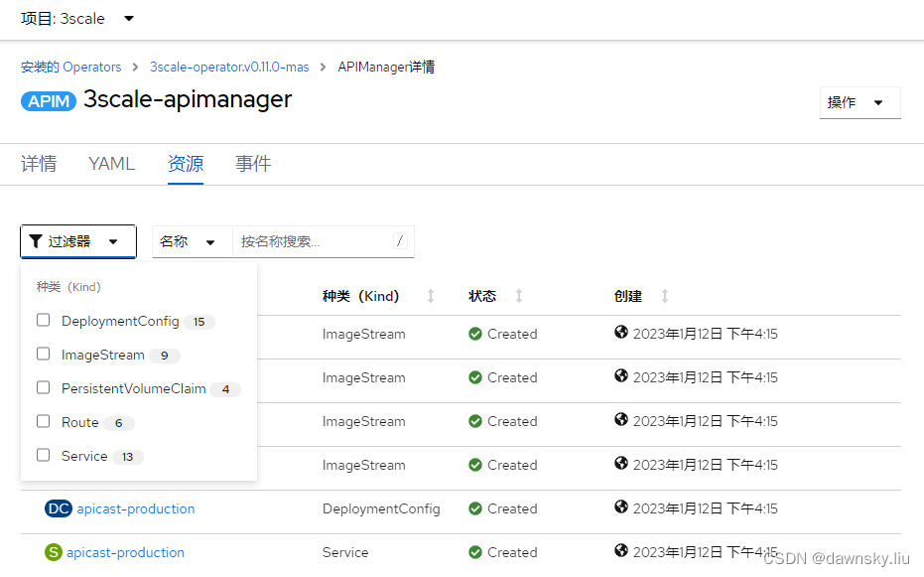Collapse the 过滤器 filter dropdown
Viewport: 924px width, 577px height.
[78, 241]
